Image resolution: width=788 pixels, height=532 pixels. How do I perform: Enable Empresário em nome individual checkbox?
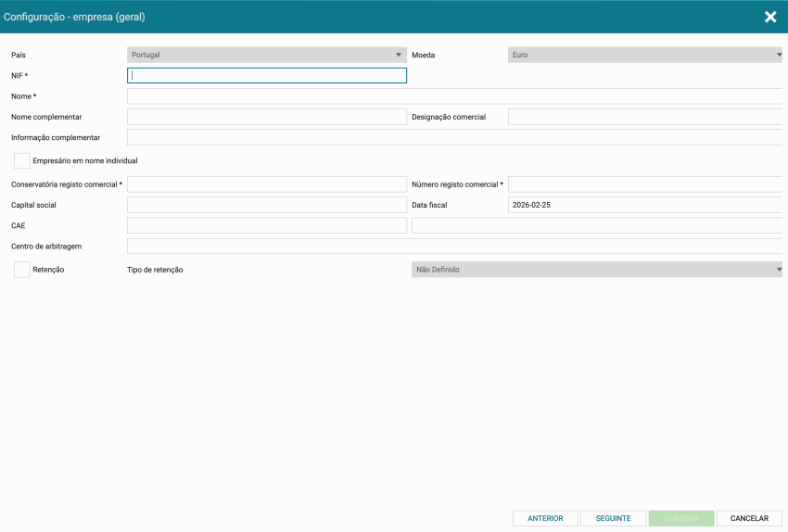(x=22, y=160)
